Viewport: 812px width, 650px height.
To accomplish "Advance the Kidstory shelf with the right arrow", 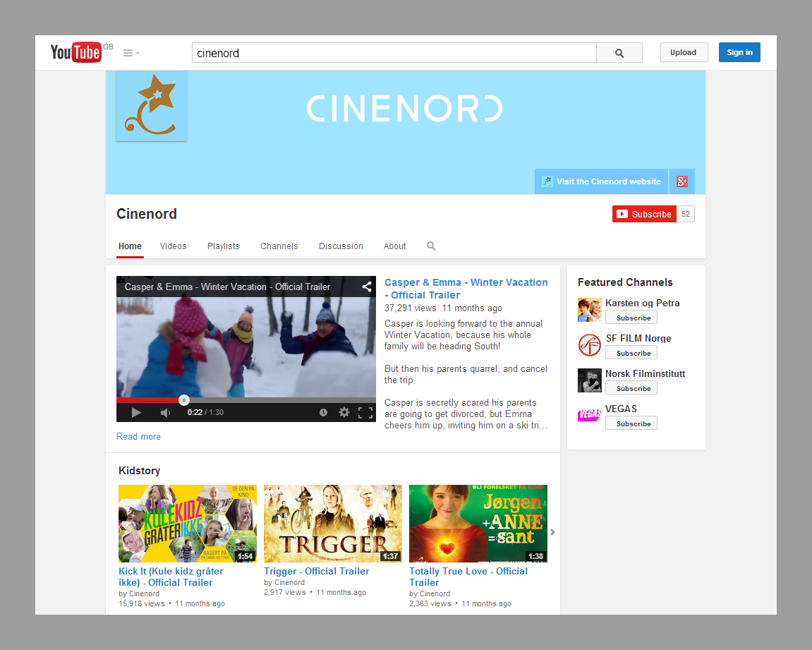I will coord(552,532).
